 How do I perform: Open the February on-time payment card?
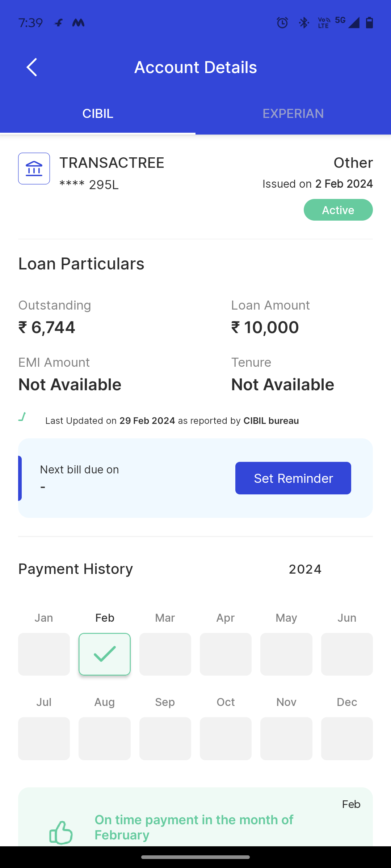click(x=195, y=821)
